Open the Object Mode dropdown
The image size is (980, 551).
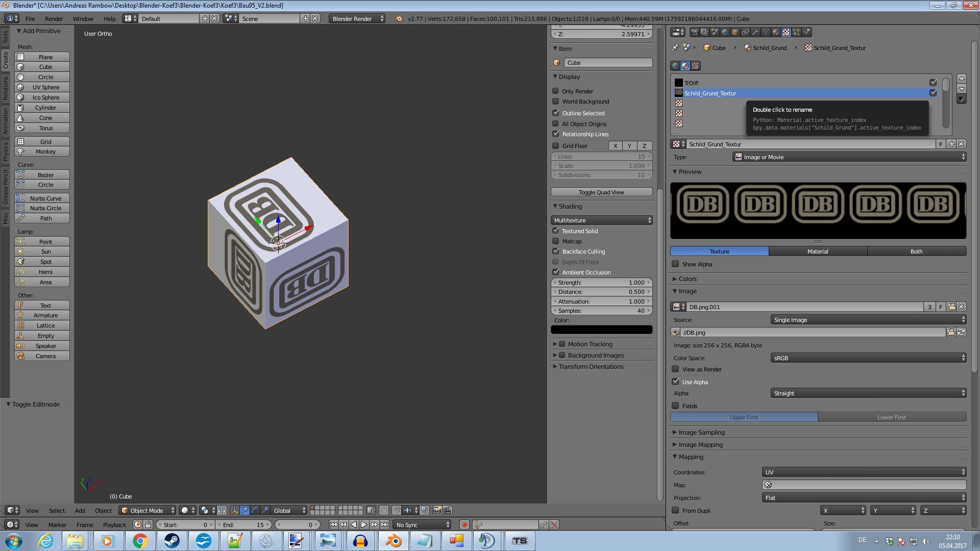coord(147,510)
